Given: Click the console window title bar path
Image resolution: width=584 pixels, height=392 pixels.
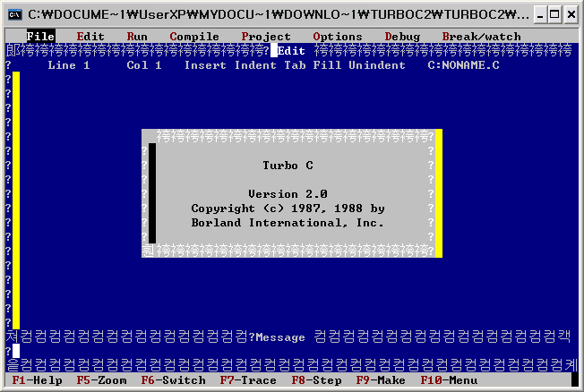Looking at the screenshot, I should (x=279, y=15).
